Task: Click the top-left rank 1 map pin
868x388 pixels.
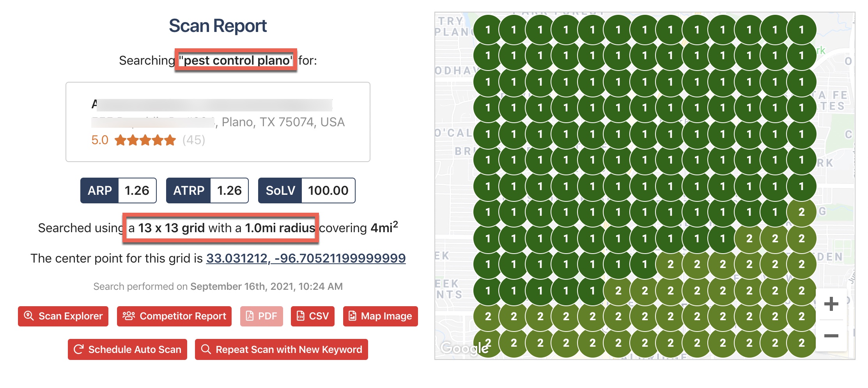Action: click(x=488, y=30)
